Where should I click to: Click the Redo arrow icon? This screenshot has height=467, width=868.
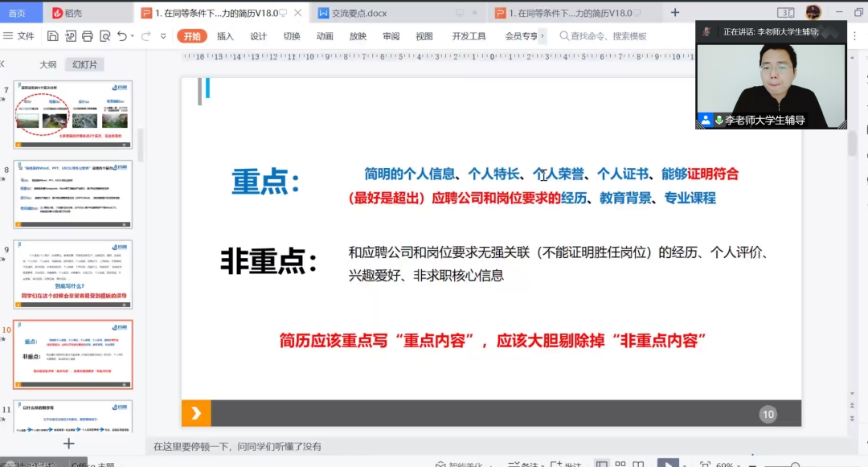pyautogui.click(x=146, y=36)
